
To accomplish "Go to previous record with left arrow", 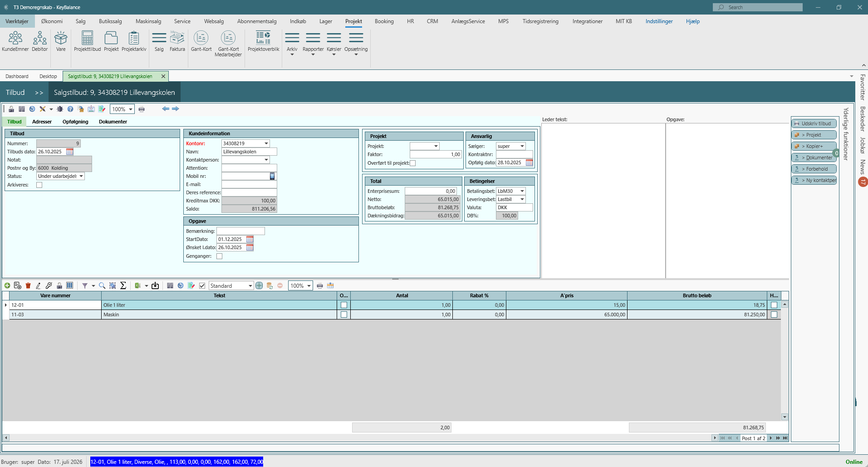I will pos(166,109).
